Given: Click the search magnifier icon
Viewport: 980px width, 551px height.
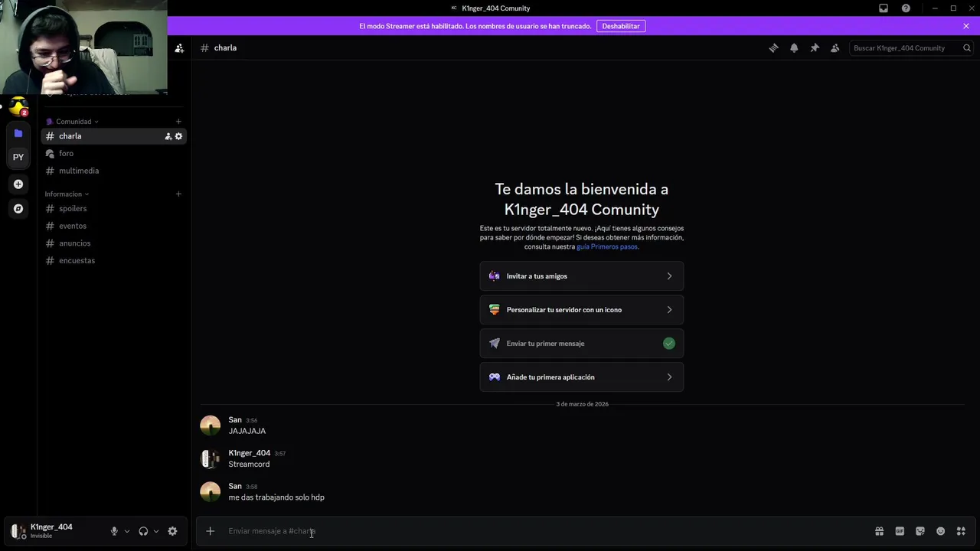Looking at the screenshot, I should 967,47.
